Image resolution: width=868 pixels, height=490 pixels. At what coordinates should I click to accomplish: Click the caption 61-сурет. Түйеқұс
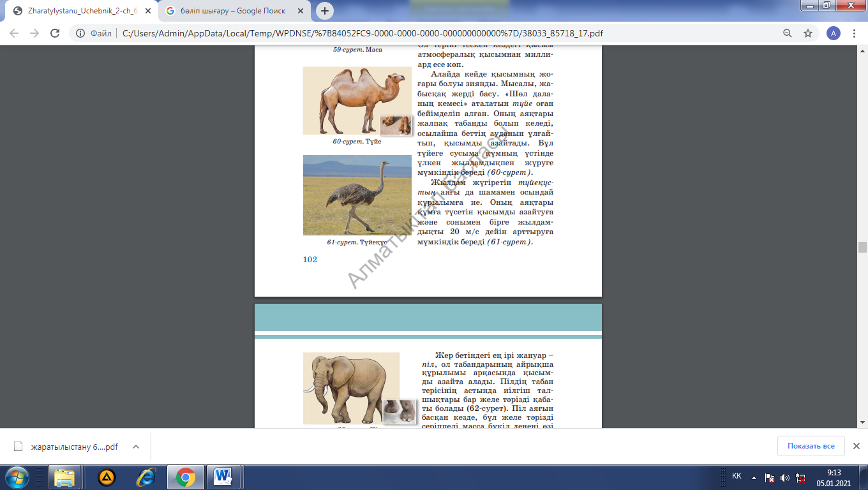click(357, 242)
